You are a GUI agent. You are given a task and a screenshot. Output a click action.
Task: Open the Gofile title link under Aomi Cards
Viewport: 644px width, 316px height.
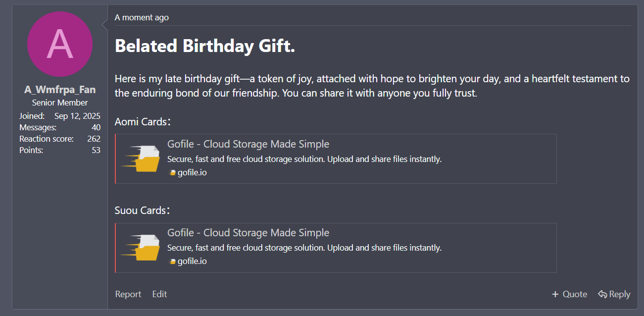pyautogui.click(x=248, y=144)
